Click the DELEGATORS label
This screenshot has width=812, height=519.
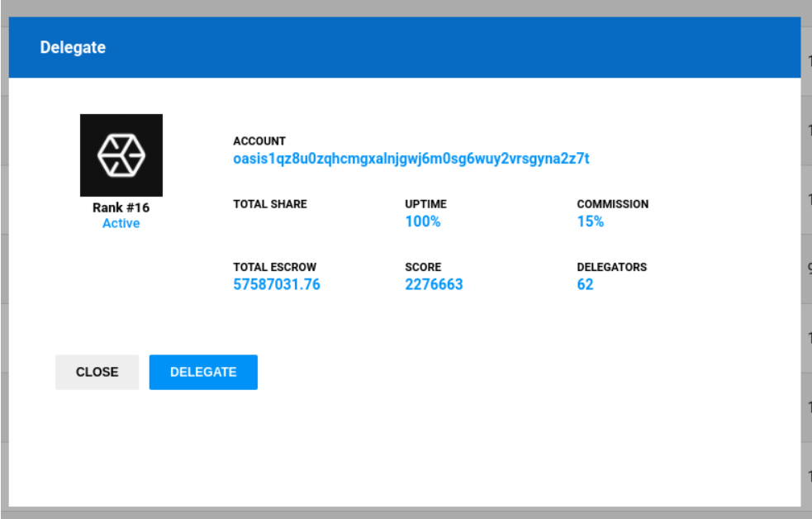tap(611, 267)
